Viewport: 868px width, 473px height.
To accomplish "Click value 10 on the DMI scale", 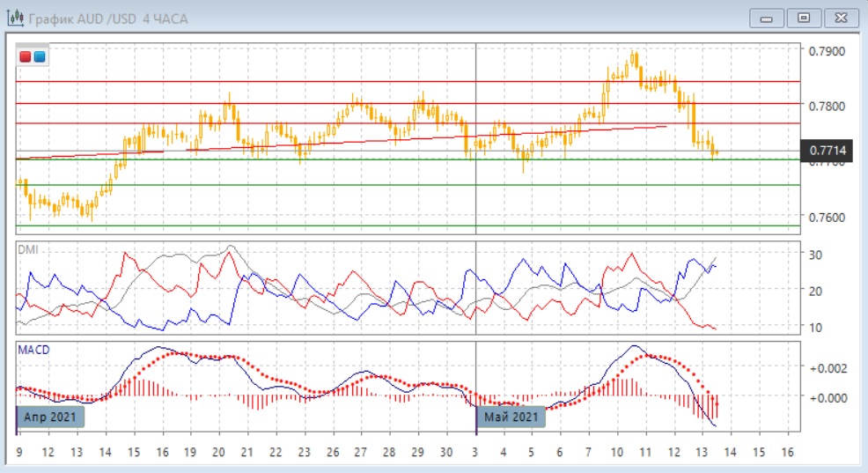I will (816, 328).
